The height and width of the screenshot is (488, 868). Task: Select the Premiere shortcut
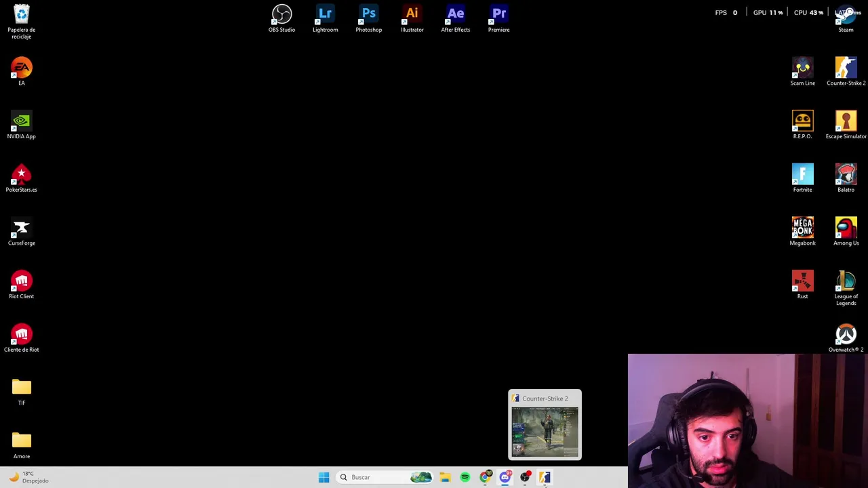pyautogui.click(x=499, y=18)
